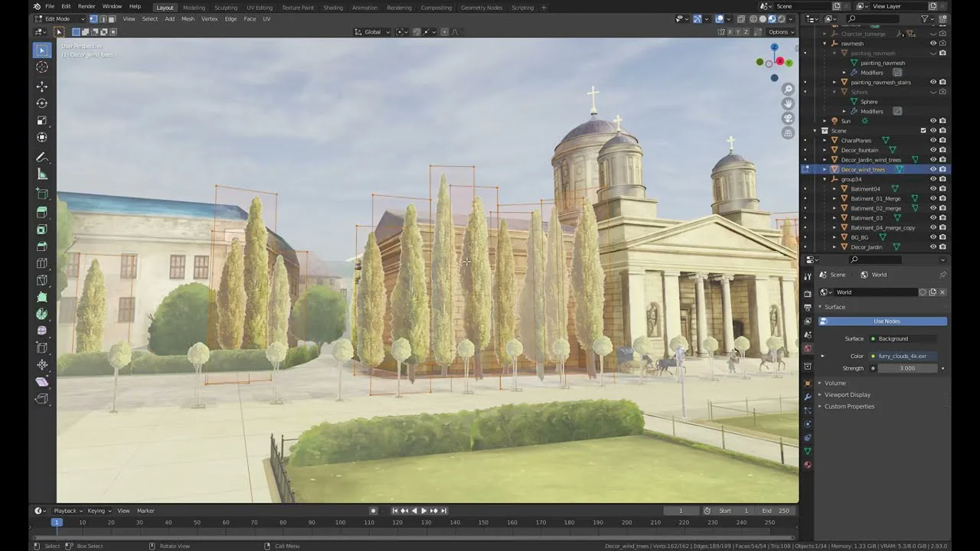The width and height of the screenshot is (980, 551).
Task: Toggle the Scene collection exclude checkbox
Action: coord(923,131)
